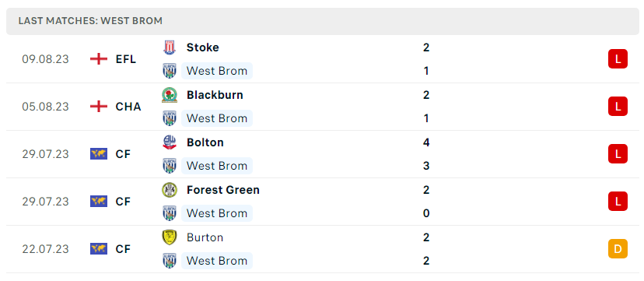644x281 pixels.
Task: Click the loss badge for Stoke match
Action: pyautogui.click(x=618, y=59)
